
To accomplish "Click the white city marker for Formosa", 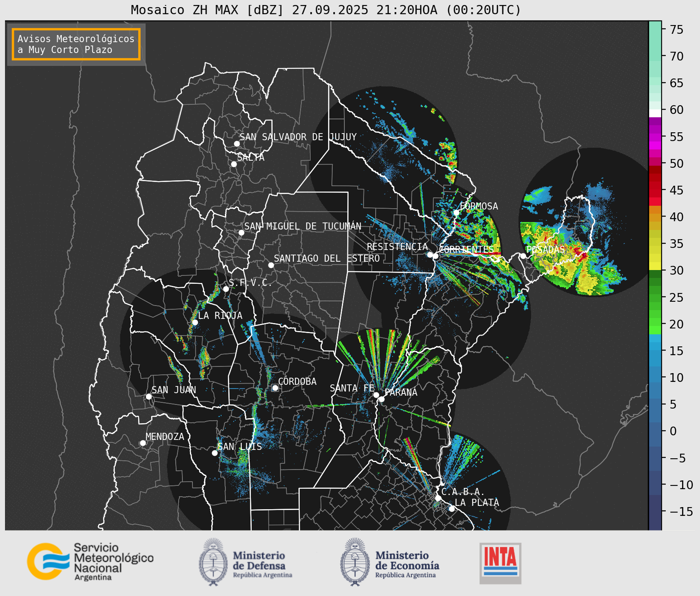I will 456,212.
